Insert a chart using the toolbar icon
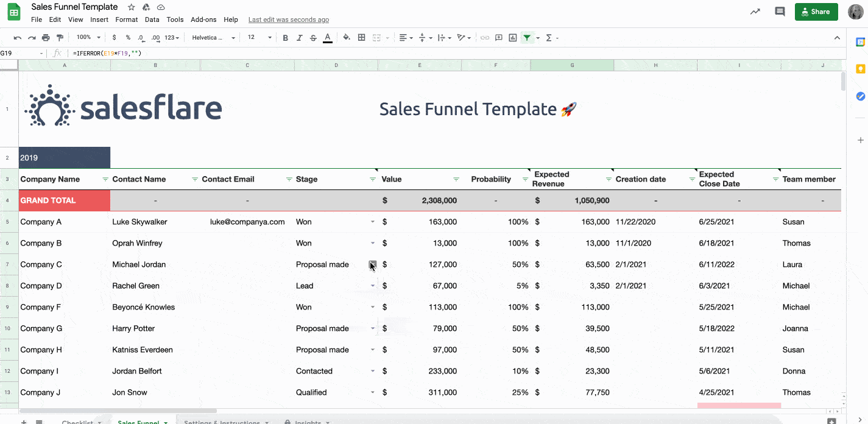The height and width of the screenshot is (424, 868). (513, 38)
